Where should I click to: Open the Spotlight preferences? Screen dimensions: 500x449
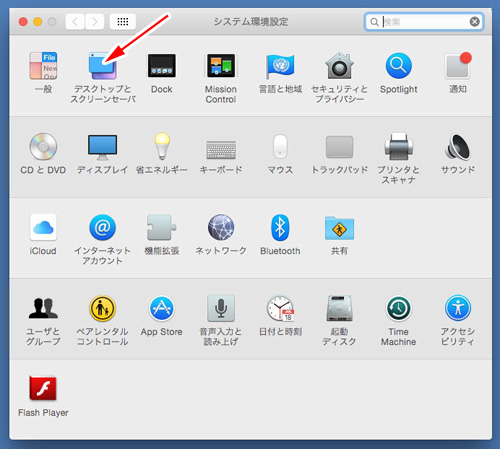click(398, 66)
